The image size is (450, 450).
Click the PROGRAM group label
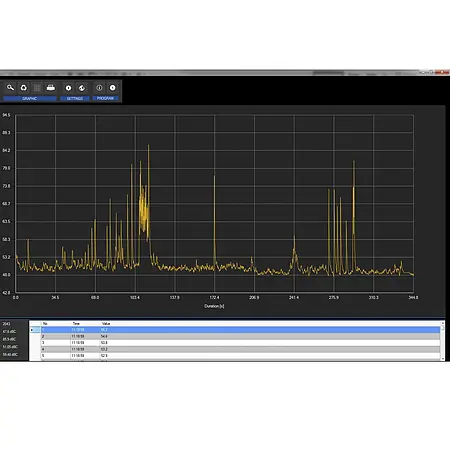(x=105, y=98)
